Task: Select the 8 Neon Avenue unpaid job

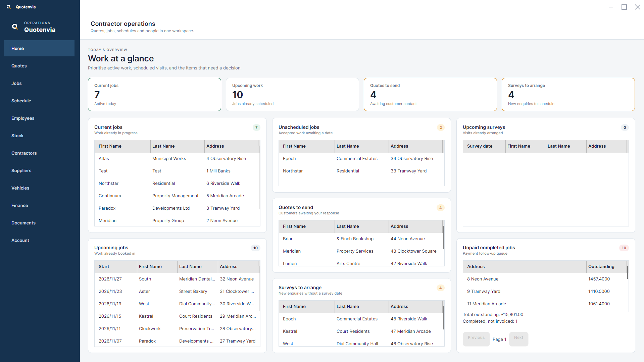Action: click(545, 279)
